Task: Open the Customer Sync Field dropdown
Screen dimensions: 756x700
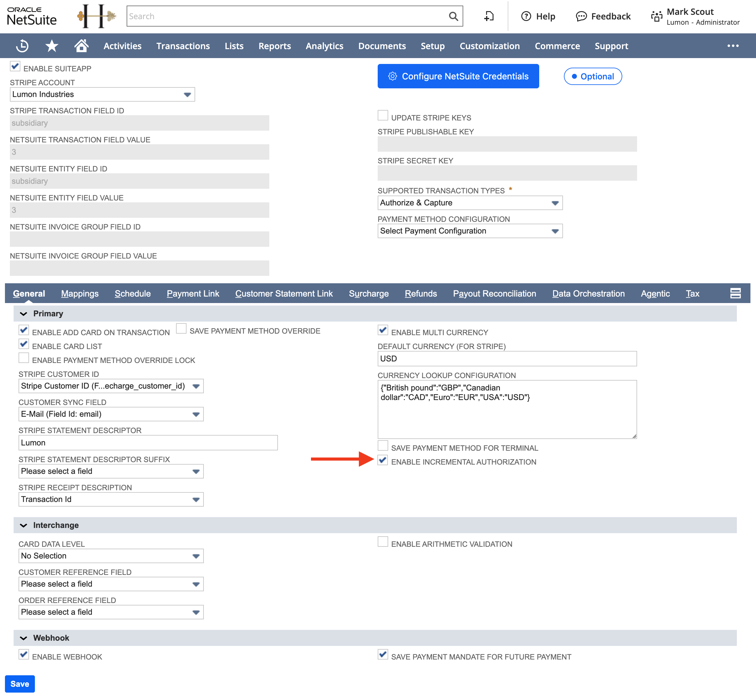Action: pos(111,414)
